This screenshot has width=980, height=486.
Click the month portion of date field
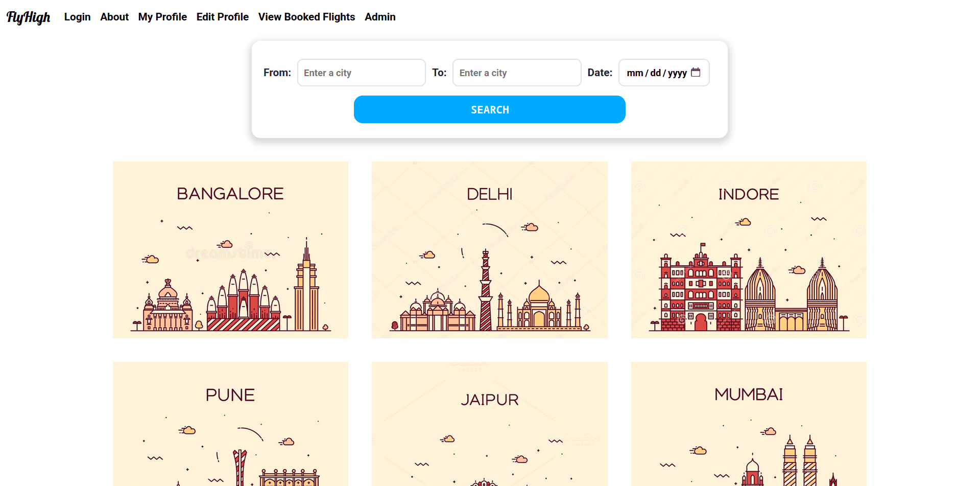pyautogui.click(x=635, y=73)
